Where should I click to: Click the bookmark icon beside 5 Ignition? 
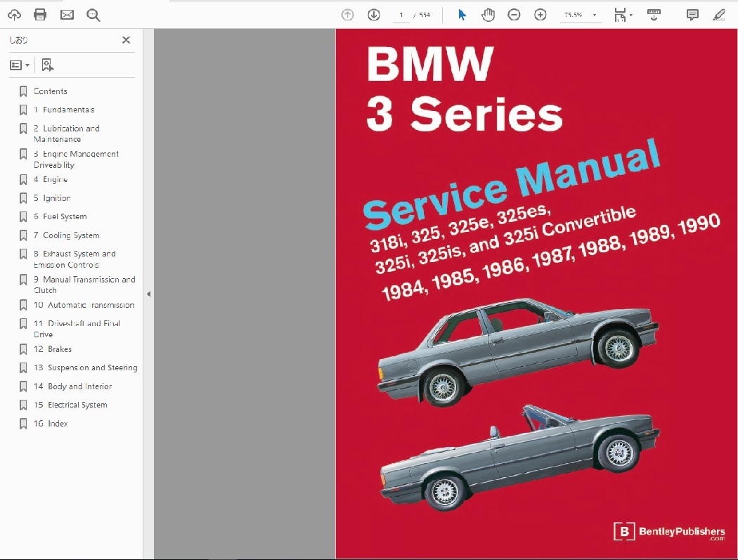coord(23,198)
